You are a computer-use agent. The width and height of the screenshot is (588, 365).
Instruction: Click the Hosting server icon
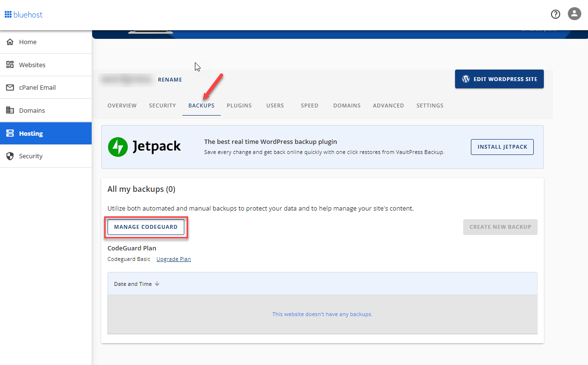pos(10,133)
